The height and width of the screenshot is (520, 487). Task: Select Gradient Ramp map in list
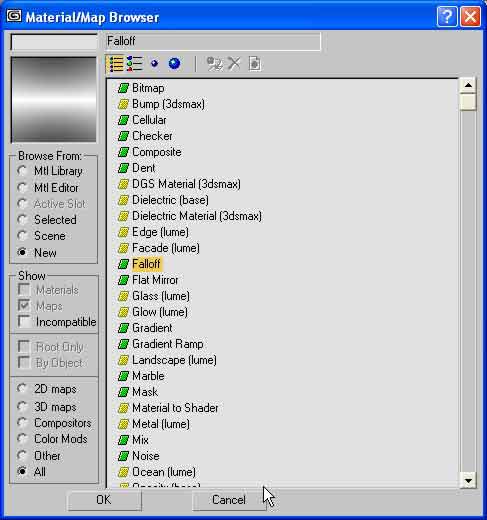point(168,344)
